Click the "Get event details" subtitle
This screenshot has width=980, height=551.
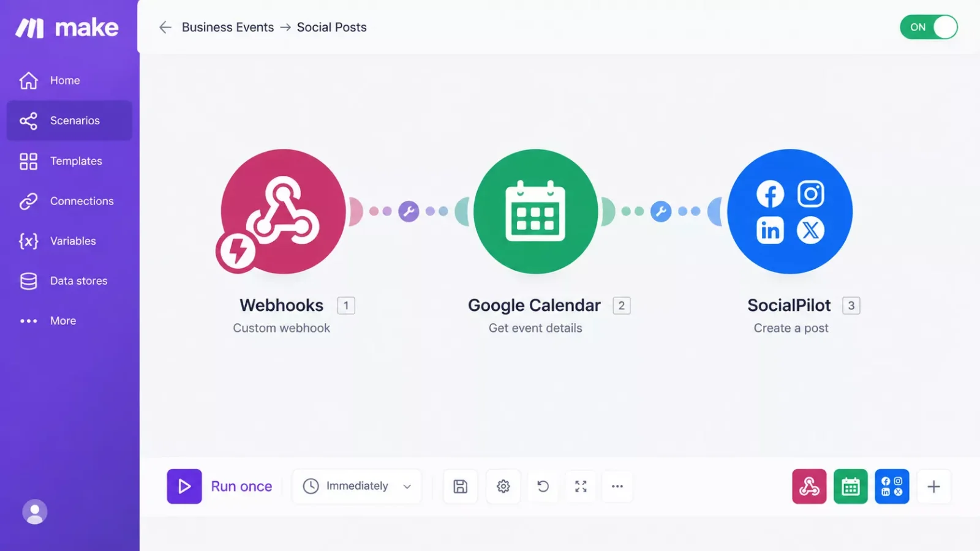[x=535, y=328]
